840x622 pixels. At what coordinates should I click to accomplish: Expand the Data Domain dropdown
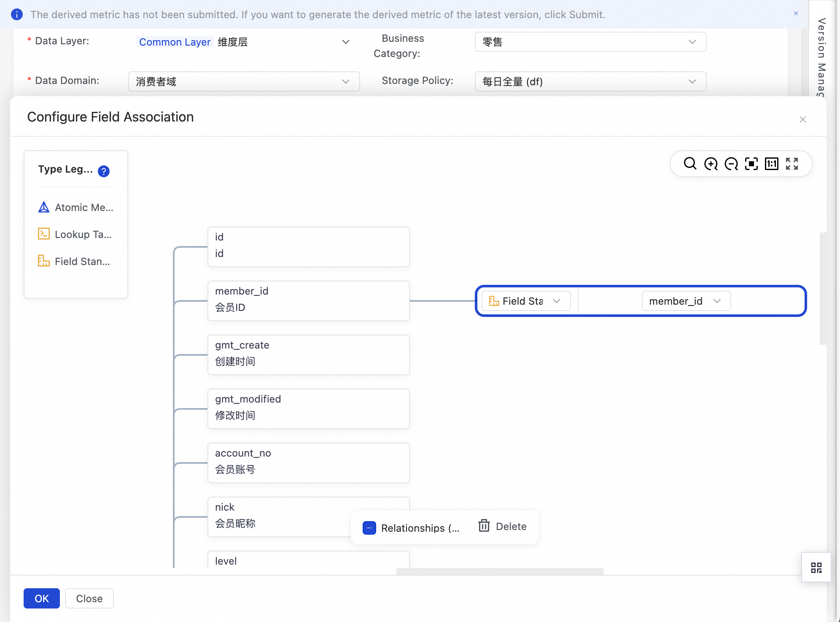pos(244,81)
